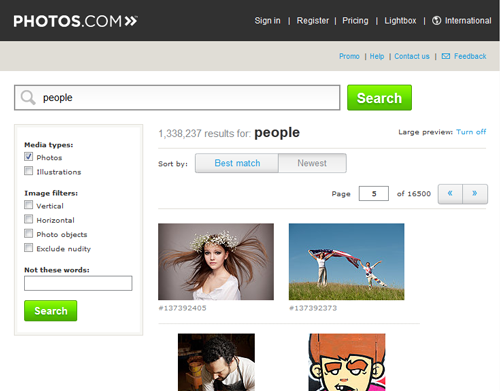Open the Lightbox page
The width and height of the screenshot is (500, 391).
click(x=400, y=21)
